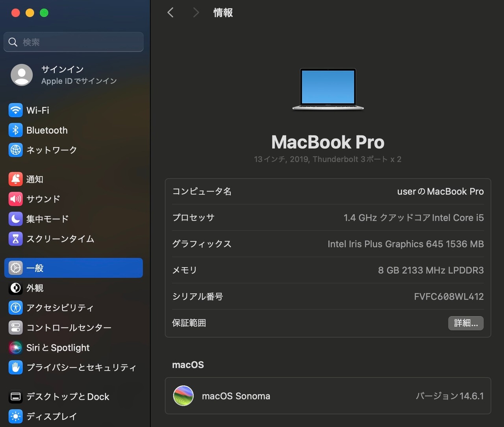Select プライバシーとセキュリティ hand icon
504x427 pixels.
[16, 367]
